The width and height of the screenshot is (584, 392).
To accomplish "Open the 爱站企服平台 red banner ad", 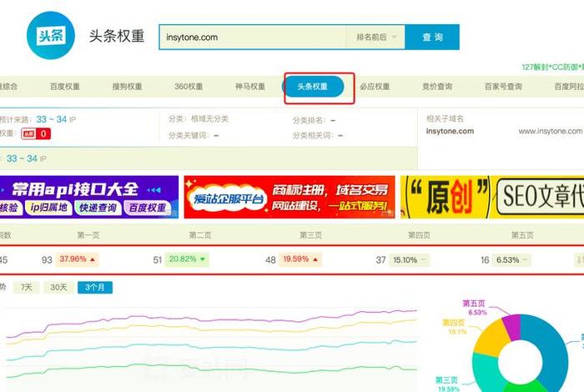I will tap(289, 197).
